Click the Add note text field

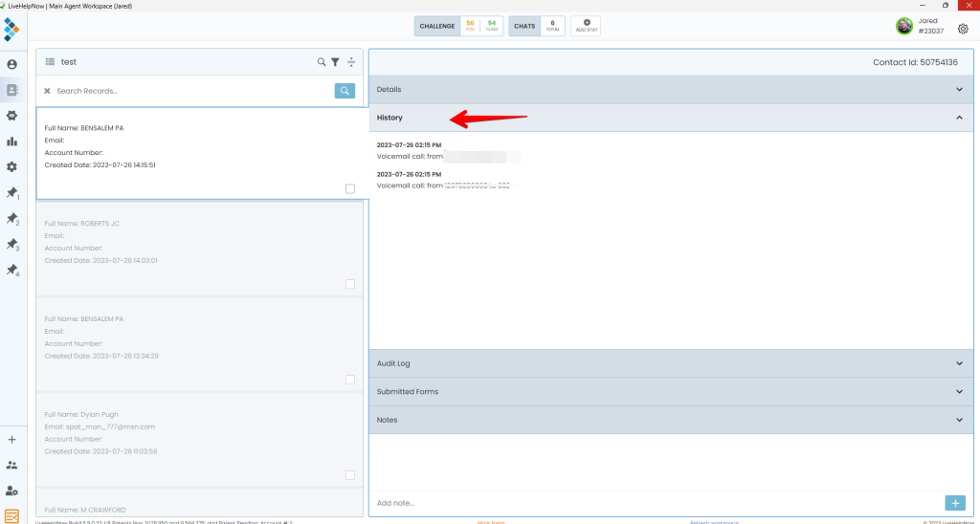pos(651,503)
